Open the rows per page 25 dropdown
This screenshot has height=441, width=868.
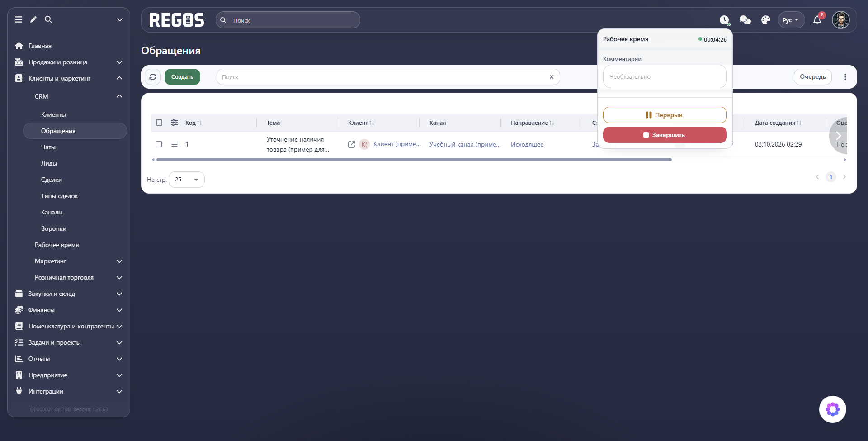187,180
